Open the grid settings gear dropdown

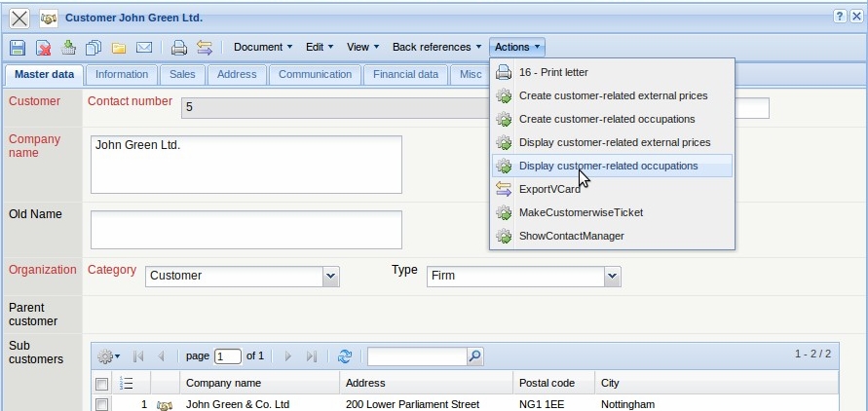tap(109, 356)
